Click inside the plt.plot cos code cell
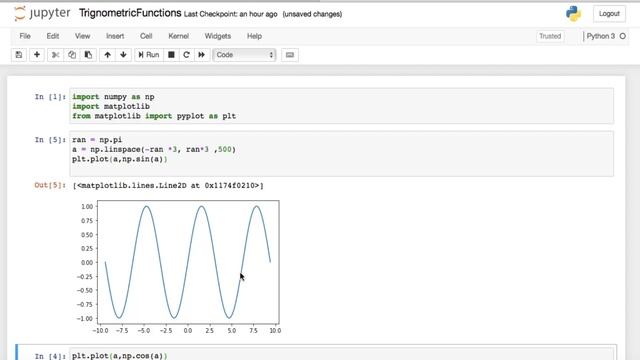Screen dimensions: 640x360 341,354
